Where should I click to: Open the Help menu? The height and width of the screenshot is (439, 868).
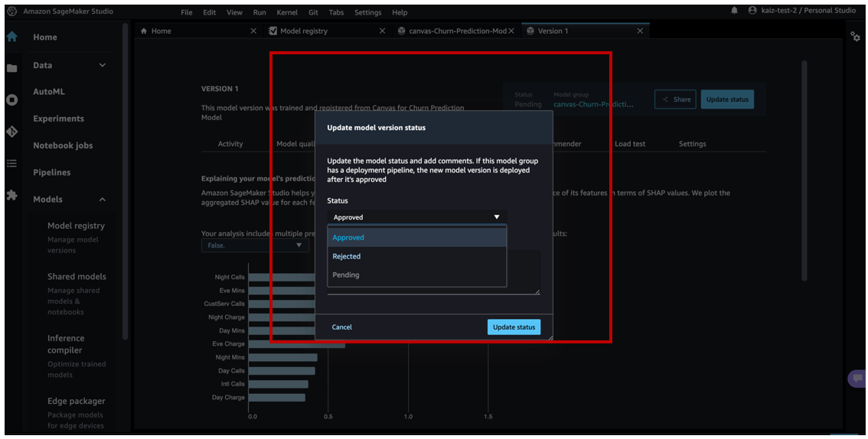click(399, 12)
